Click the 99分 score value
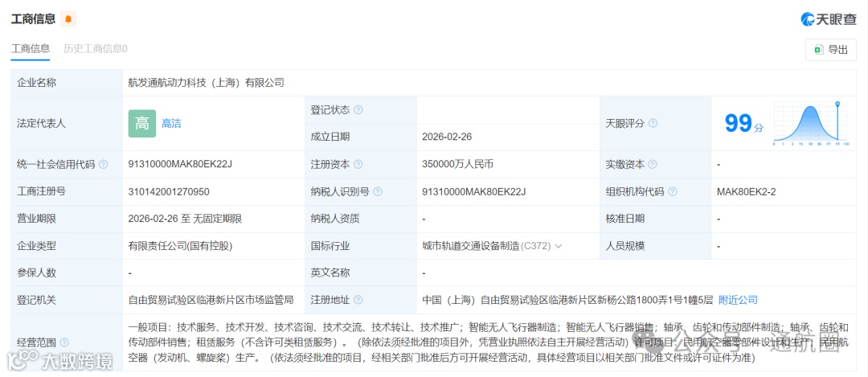Viewport: 868px width, 377px height. (x=743, y=124)
